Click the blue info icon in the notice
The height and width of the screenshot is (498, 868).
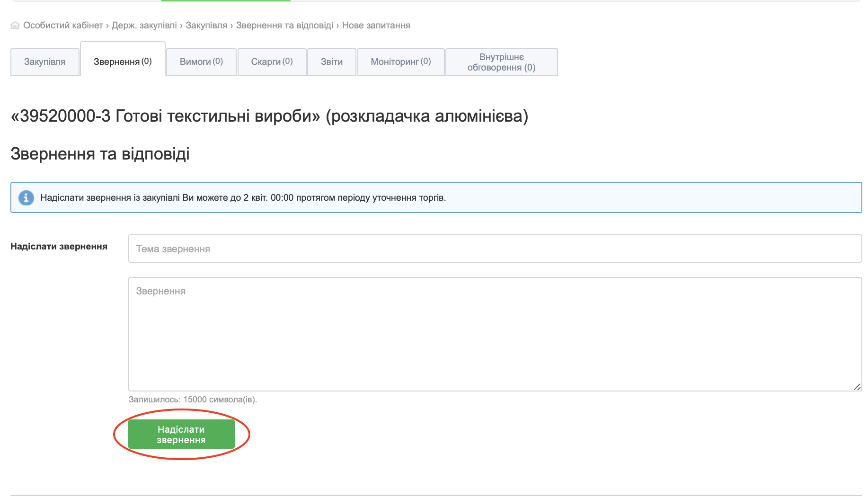click(x=26, y=197)
